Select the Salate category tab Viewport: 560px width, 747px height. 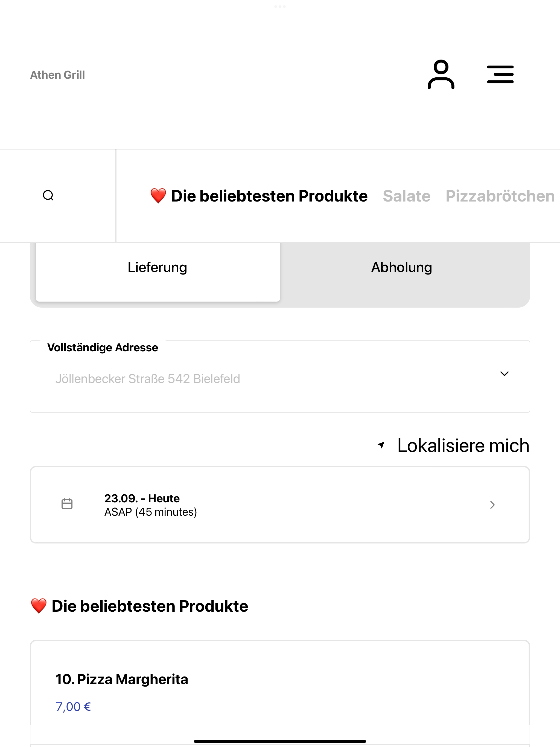tap(407, 196)
